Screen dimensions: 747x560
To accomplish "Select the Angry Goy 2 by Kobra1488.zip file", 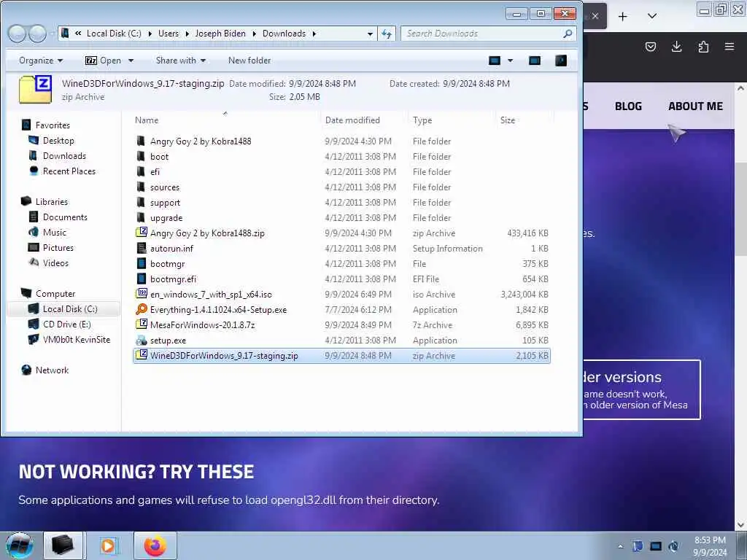I will click(341, 233).
